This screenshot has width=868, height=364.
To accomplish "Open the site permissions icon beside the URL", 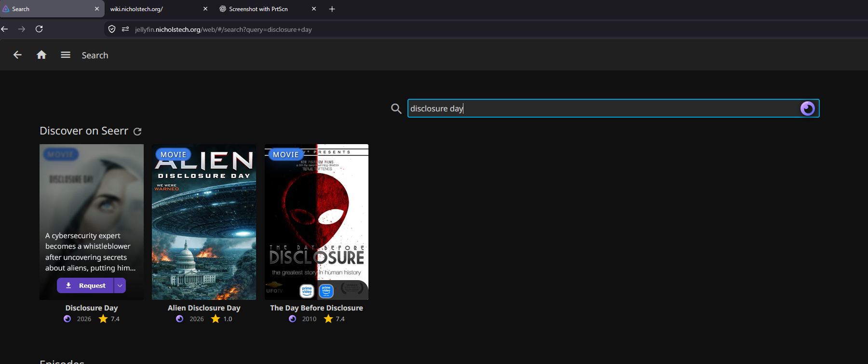I will 125,29.
